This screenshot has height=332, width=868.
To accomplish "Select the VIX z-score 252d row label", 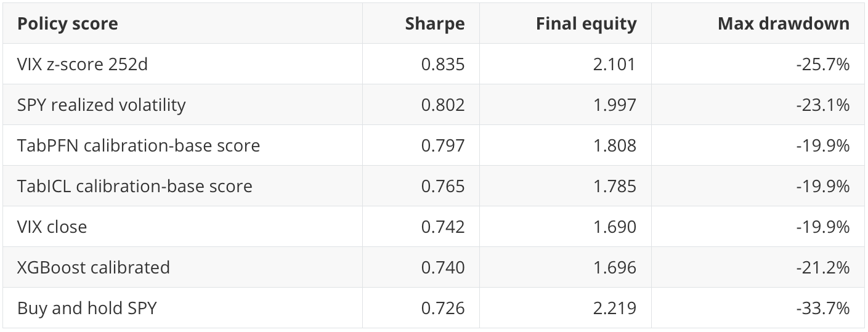I will [x=83, y=64].
